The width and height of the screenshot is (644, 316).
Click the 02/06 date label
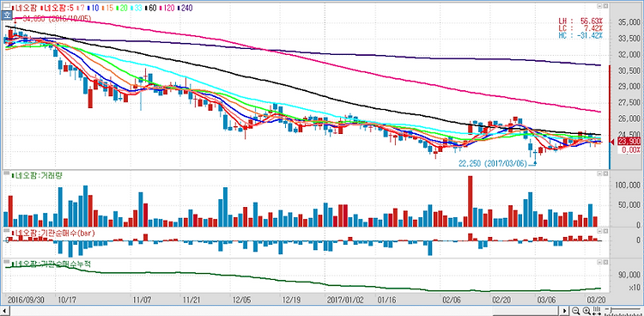452,299
